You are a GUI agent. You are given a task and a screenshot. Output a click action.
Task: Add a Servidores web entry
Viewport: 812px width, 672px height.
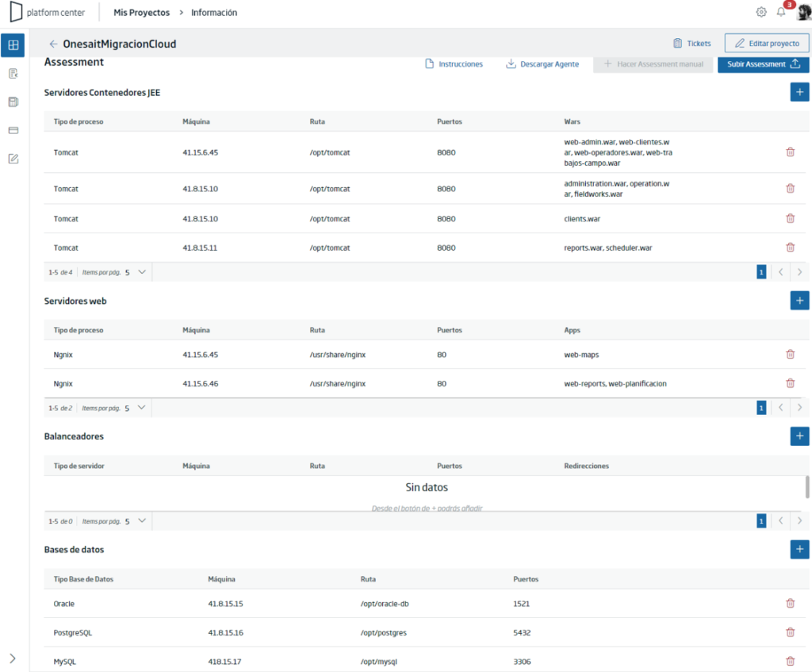[x=799, y=301]
